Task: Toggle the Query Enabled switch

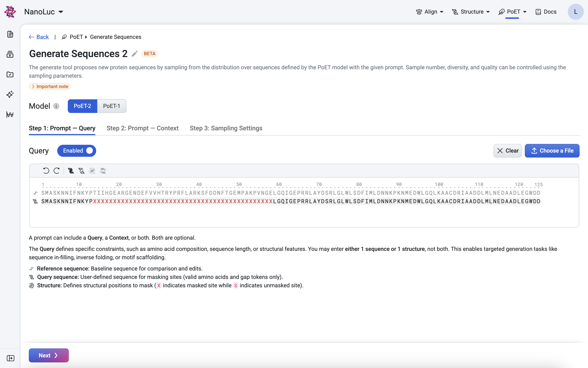Action: click(77, 151)
